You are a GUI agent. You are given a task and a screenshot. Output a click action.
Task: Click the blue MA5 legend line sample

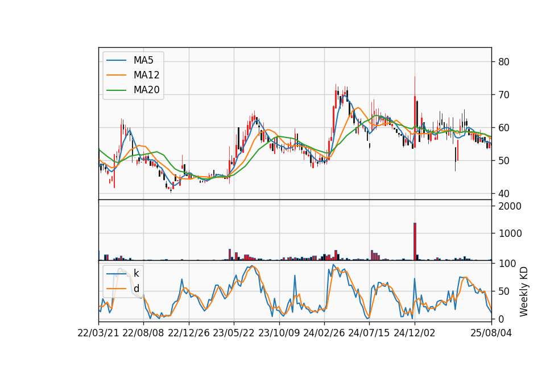116,60
